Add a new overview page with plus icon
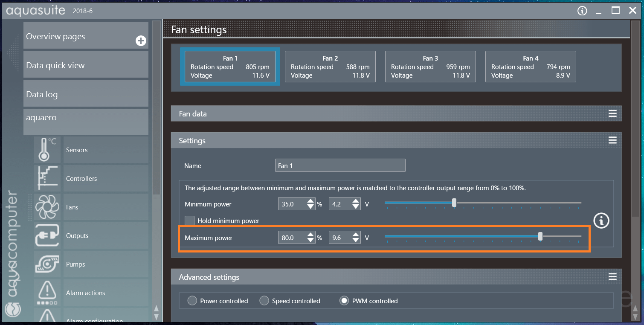The image size is (644, 325). click(141, 41)
